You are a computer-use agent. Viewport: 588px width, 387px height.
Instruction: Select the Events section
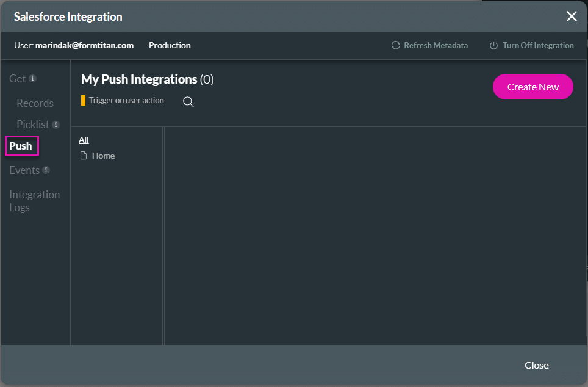click(x=24, y=170)
